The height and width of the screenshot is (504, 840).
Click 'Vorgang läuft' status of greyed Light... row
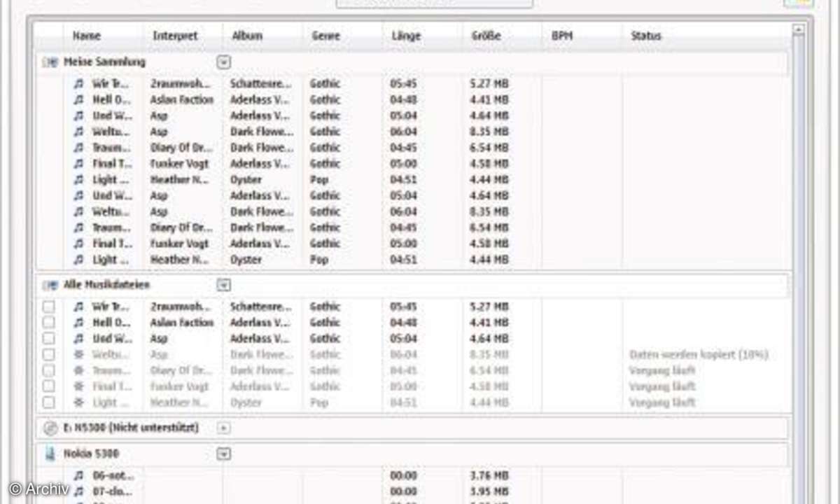click(x=662, y=402)
